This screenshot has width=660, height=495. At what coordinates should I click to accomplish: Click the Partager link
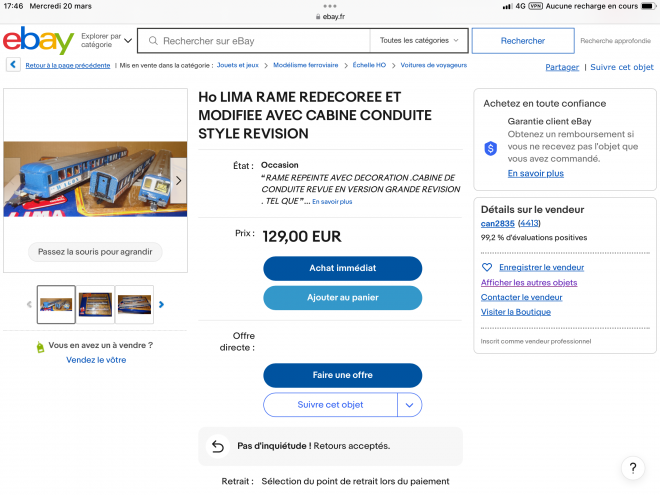coord(562,67)
